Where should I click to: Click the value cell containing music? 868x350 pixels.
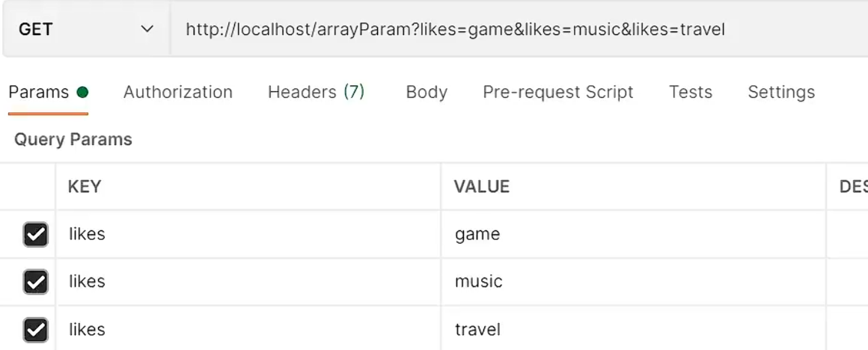point(633,281)
